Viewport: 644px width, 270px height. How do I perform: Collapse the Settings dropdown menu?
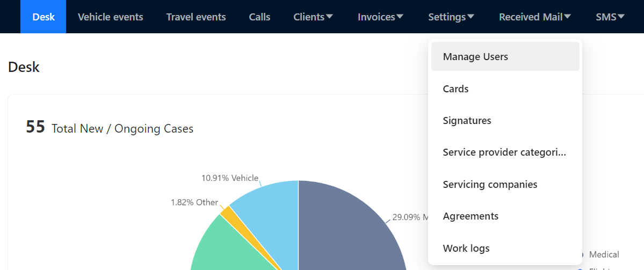[451, 17]
